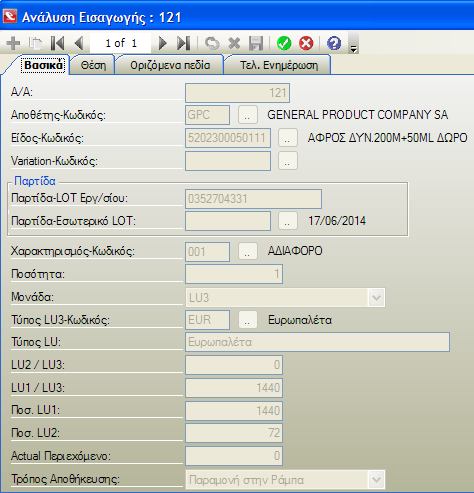474x493 pixels.
Task: Go to previous record arrow
Action: click(79, 43)
